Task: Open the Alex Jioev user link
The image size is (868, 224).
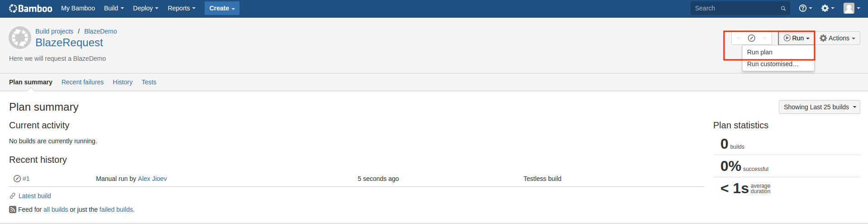Action: pyautogui.click(x=152, y=179)
